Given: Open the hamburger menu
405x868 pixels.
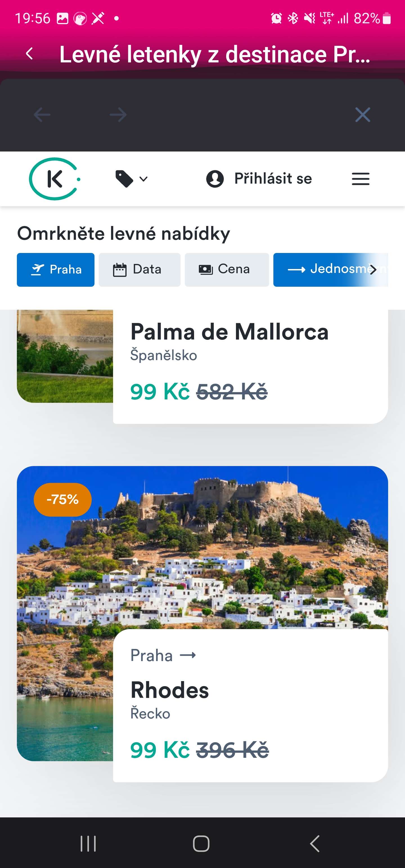Looking at the screenshot, I should (361, 178).
